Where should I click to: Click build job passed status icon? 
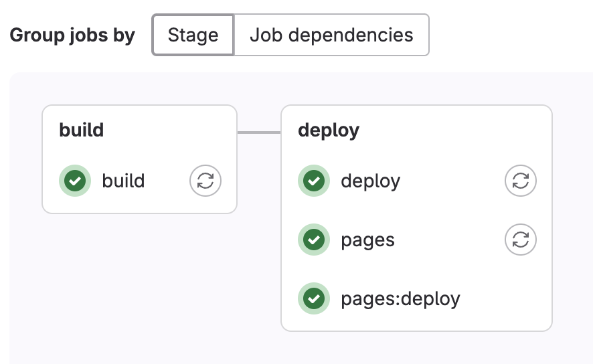pyautogui.click(x=75, y=181)
